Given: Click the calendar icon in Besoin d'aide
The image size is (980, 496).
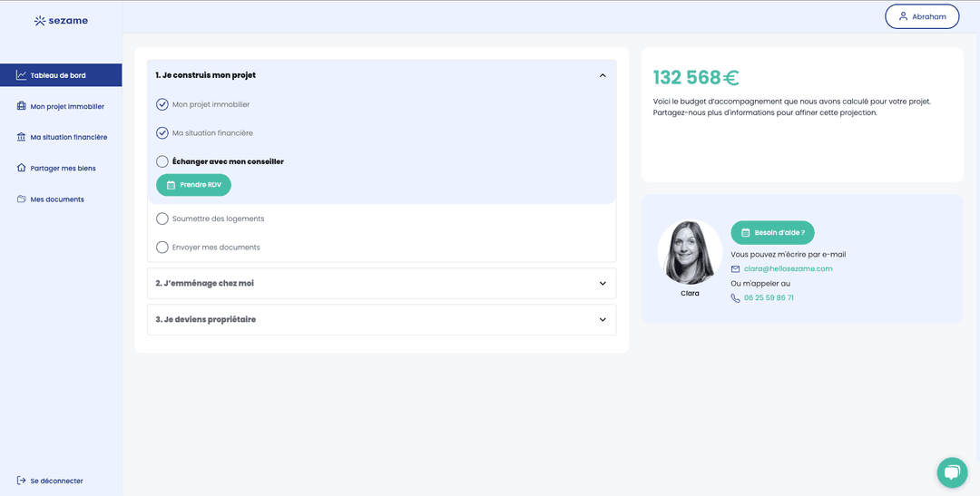Looking at the screenshot, I should click(745, 232).
